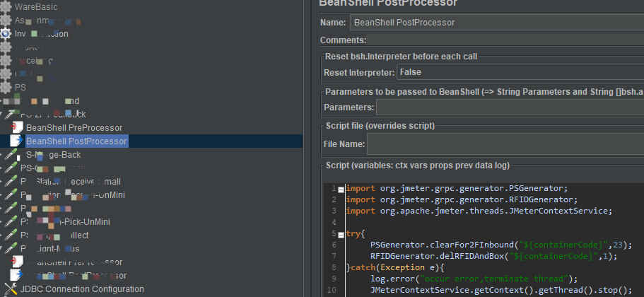Select the WareBasic thread group
This screenshot has height=297, width=644.
point(36,7)
